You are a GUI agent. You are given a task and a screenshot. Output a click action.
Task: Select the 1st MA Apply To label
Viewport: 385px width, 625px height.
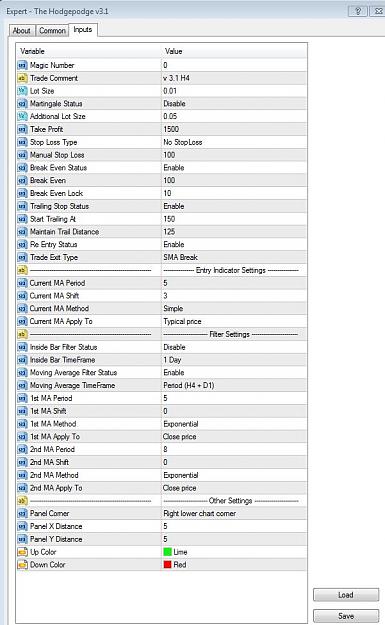click(55, 437)
